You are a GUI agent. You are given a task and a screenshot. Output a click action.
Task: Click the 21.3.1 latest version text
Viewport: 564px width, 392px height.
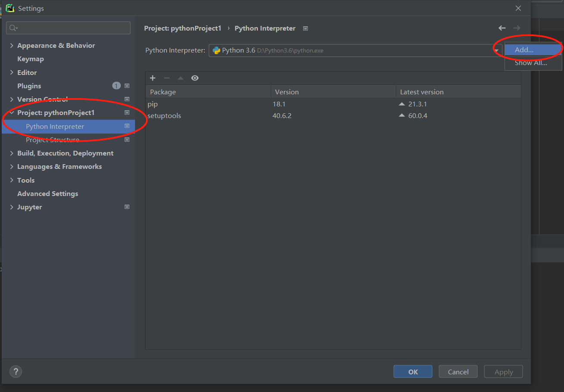tap(418, 104)
